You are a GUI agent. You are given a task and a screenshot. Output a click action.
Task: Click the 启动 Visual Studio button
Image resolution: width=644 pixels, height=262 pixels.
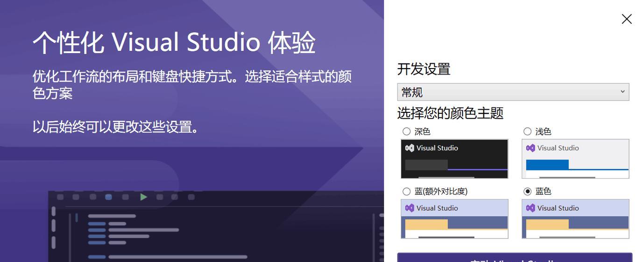[x=515, y=258]
